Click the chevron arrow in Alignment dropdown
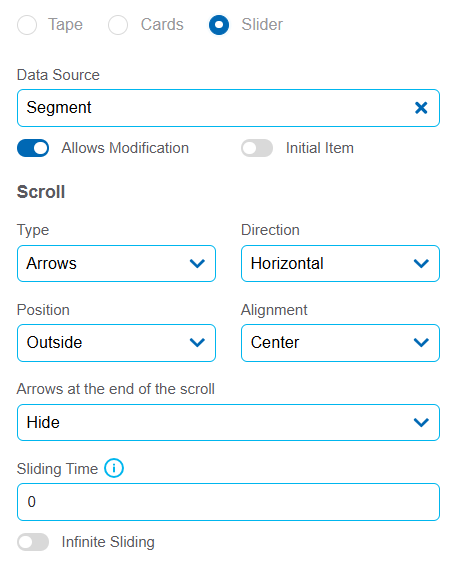This screenshot has height=564, width=453. (421, 342)
